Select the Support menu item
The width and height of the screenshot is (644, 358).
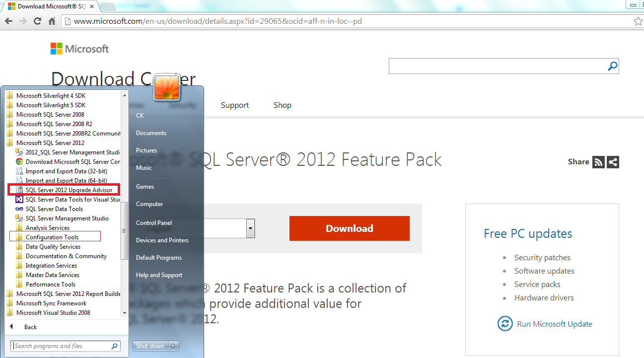[x=234, y=105]
